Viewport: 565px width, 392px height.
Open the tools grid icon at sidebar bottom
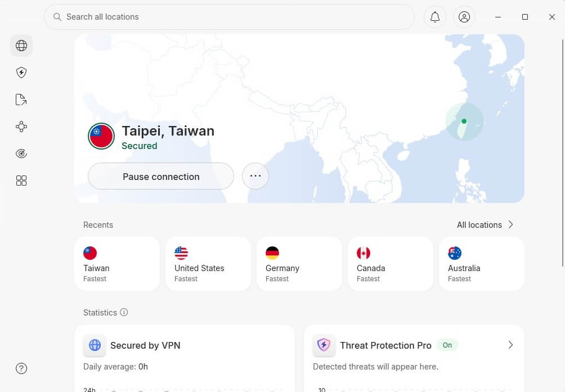pyautogui.click(x=21, y=180)
